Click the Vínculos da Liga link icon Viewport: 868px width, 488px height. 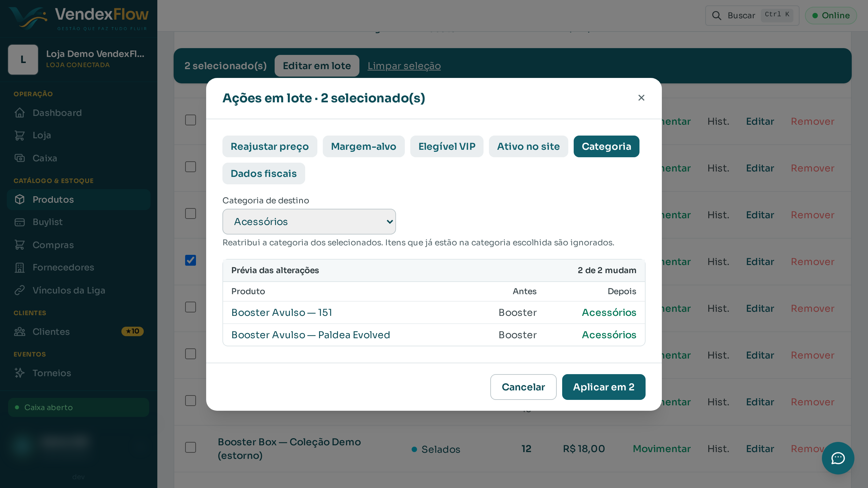20,290
